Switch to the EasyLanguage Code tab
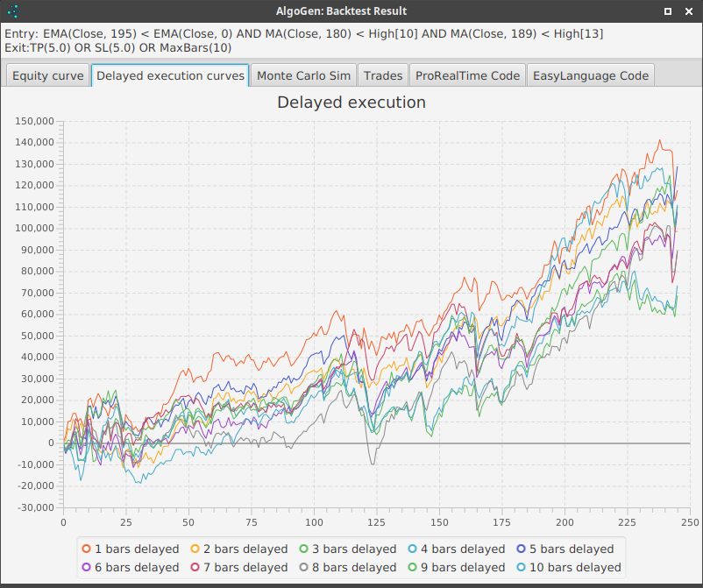 [590, 75]
